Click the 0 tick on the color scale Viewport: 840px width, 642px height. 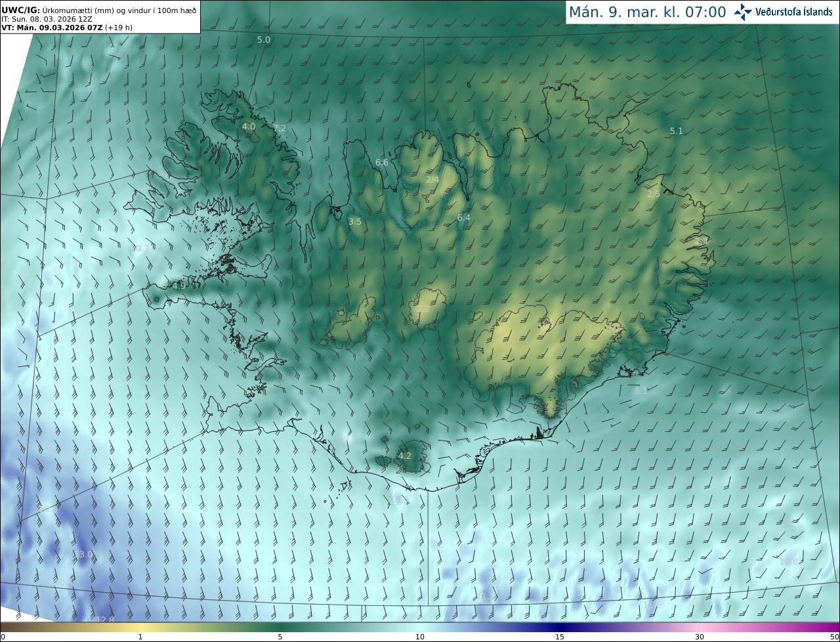pyautogui.click(x=2, y=637)
